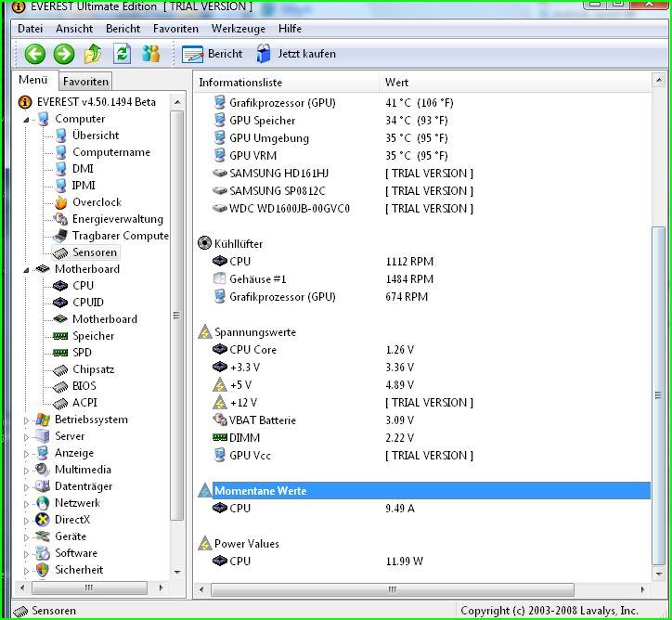Click the GPU Umgebung temperature row

(422, 138)
